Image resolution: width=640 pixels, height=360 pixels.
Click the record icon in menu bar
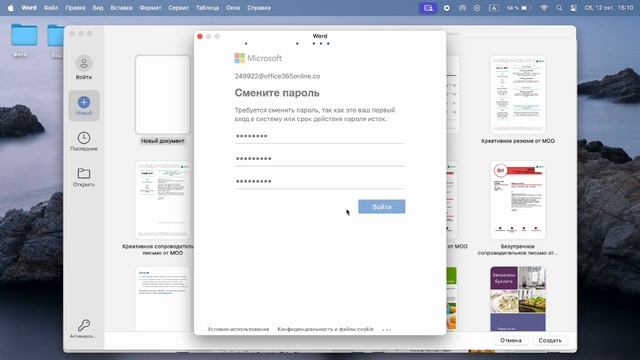[447, 8]
